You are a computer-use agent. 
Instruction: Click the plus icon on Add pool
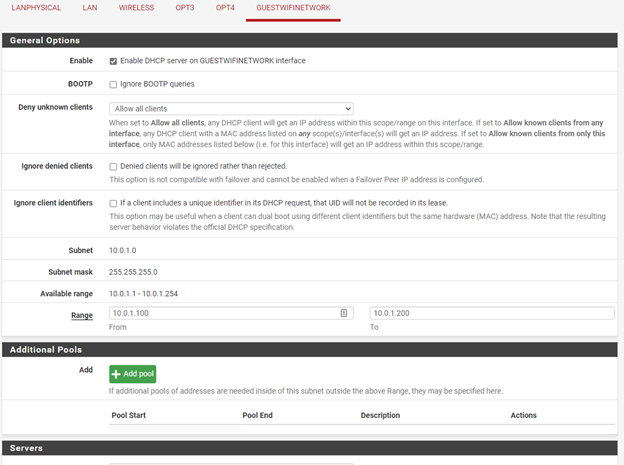(x=117, y=374)
